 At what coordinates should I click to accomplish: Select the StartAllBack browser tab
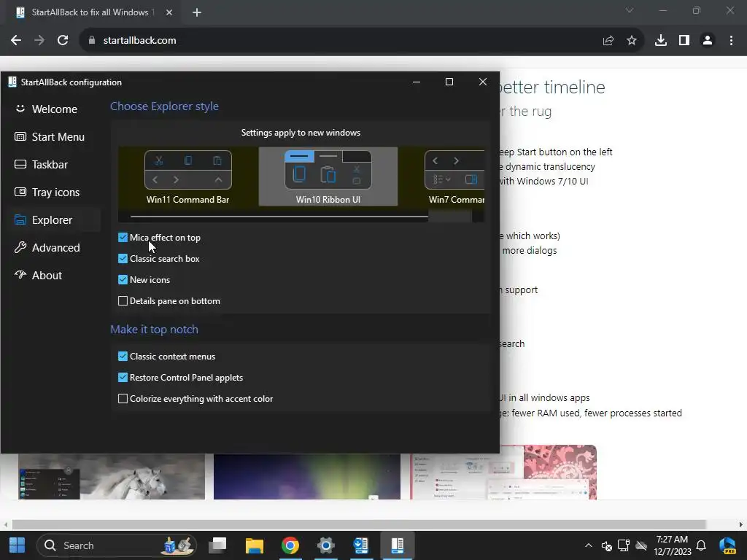coord(90,12)
